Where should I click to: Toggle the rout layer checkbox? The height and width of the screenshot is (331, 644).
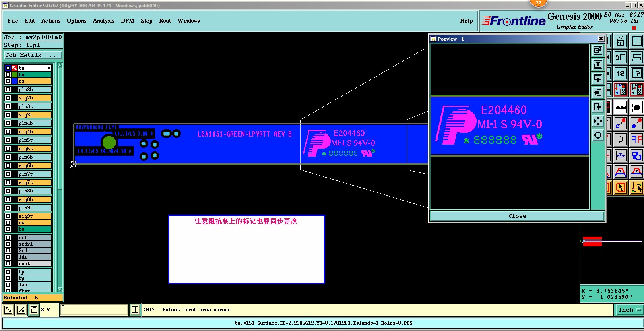tap(8, 263)
